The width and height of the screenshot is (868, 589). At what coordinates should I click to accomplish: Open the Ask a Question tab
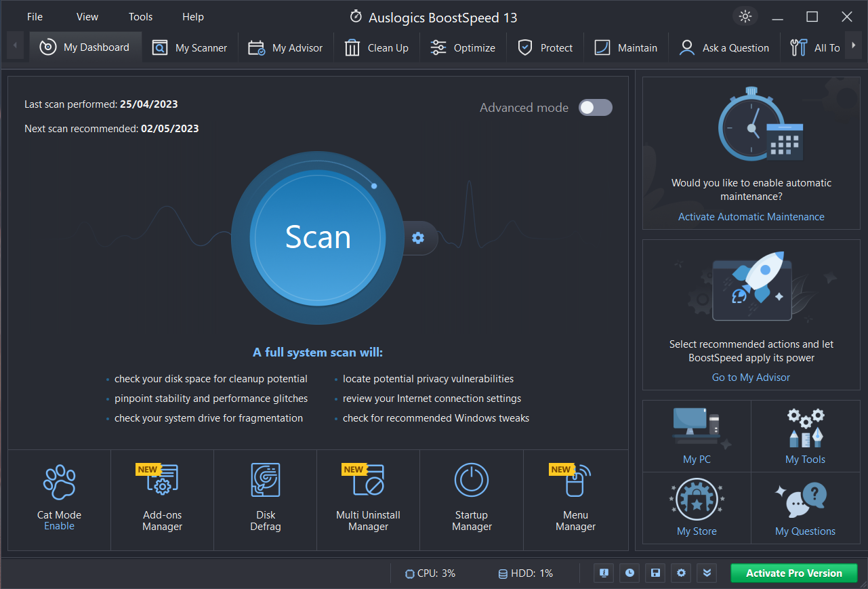click(724, 47)
